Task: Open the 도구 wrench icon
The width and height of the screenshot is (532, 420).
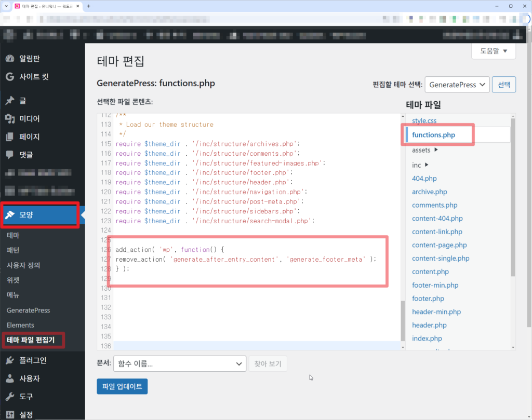Action: (10, 397)
